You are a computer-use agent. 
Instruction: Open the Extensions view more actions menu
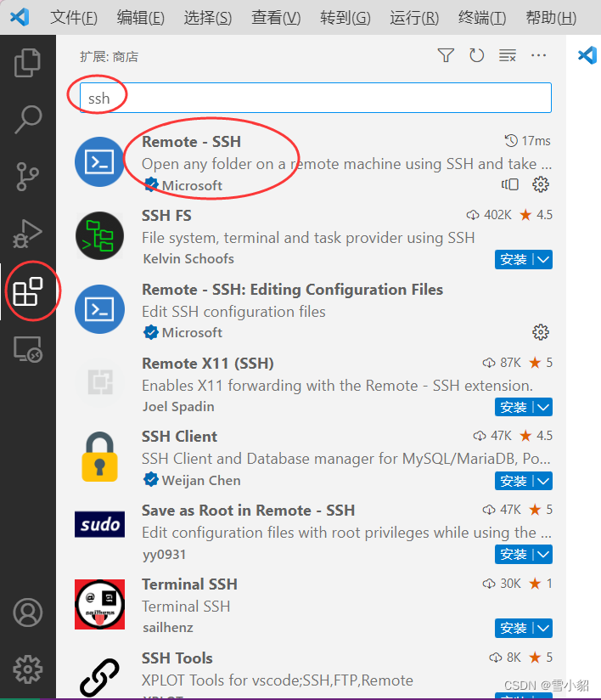(x=538, y=56)
